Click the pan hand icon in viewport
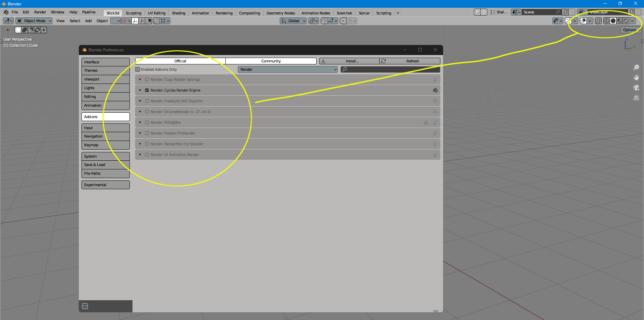The height and width of the screenshot is (320, 644). [636, 77]
